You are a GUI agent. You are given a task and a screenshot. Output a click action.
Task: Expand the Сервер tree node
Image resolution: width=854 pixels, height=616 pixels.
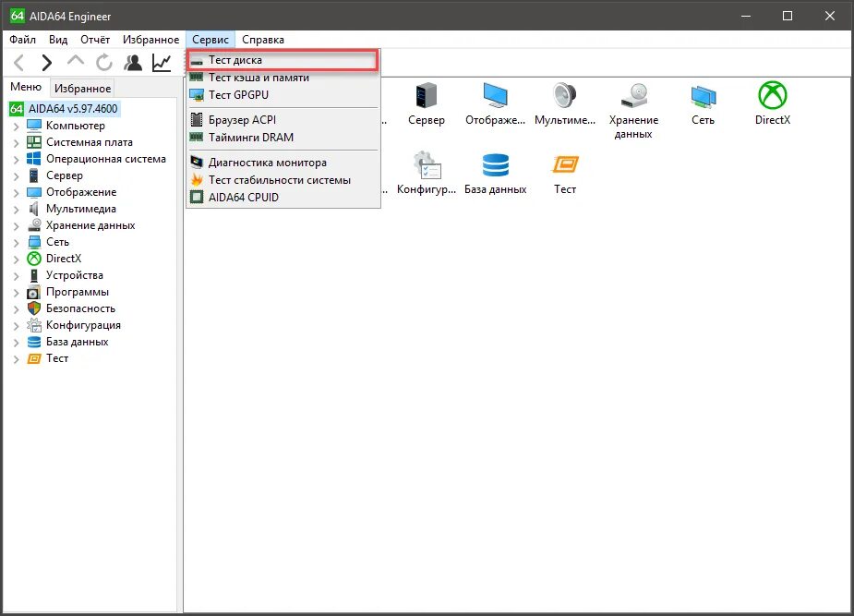tap(16, 176)
